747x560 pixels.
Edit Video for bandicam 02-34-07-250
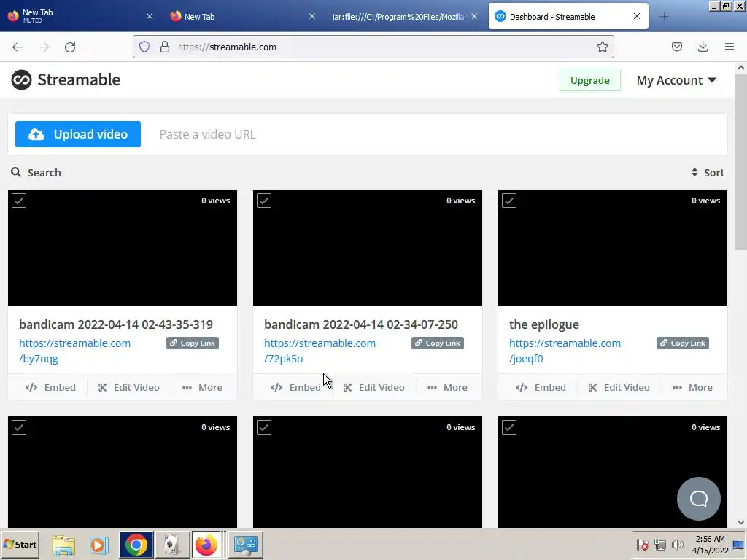point(373,388)
